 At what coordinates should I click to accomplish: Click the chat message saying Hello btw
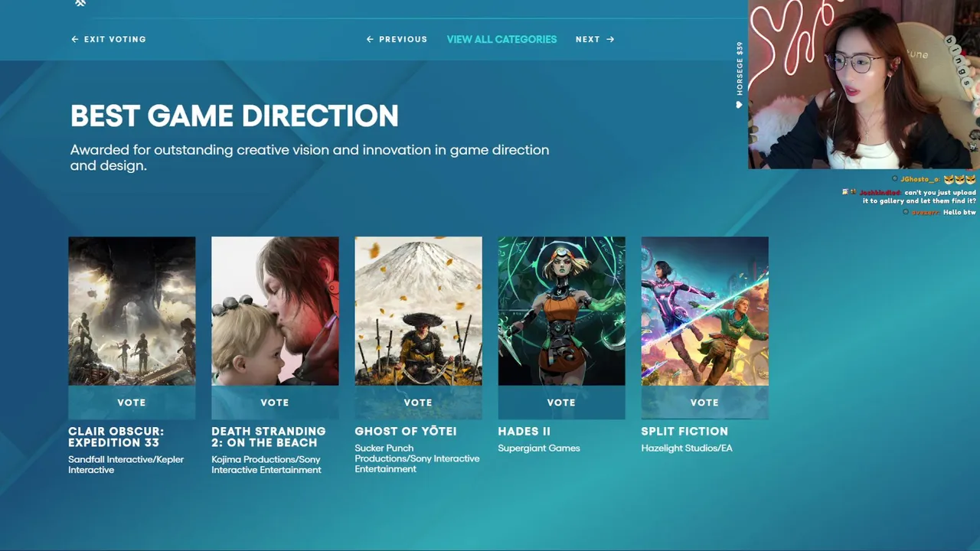[940, 212]
